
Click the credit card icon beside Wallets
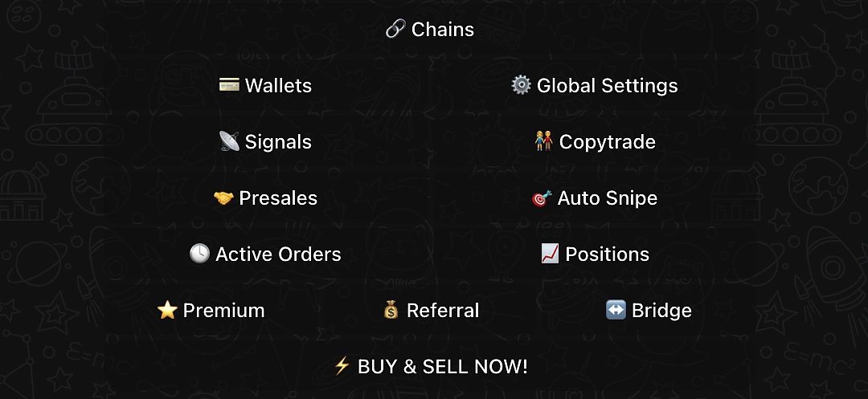tap(230, 85)
